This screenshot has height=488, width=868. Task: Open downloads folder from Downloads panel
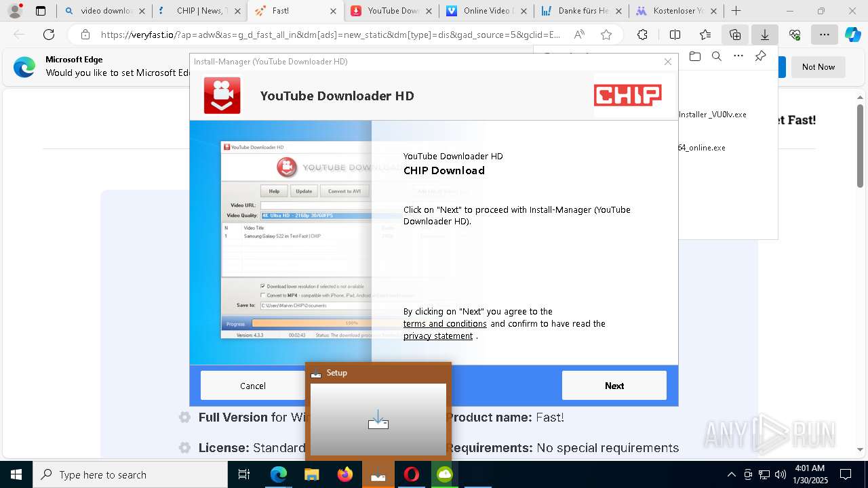tap(694, 56)
